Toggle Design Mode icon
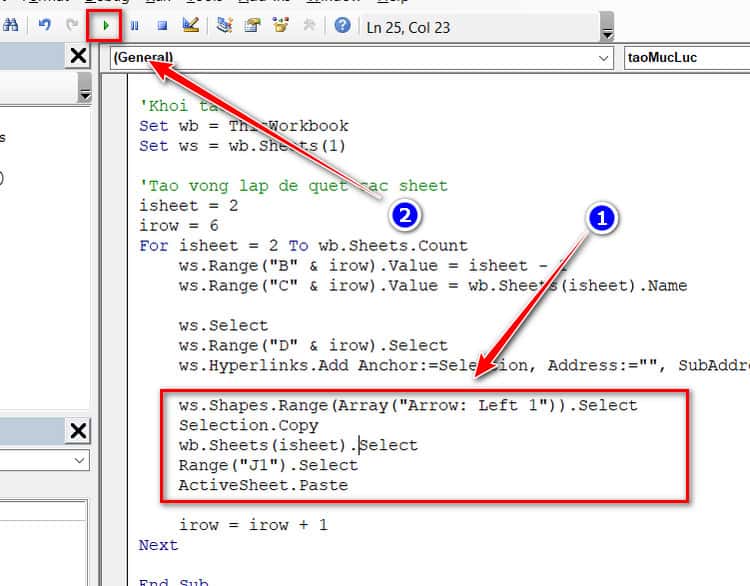 pos(191,25)
